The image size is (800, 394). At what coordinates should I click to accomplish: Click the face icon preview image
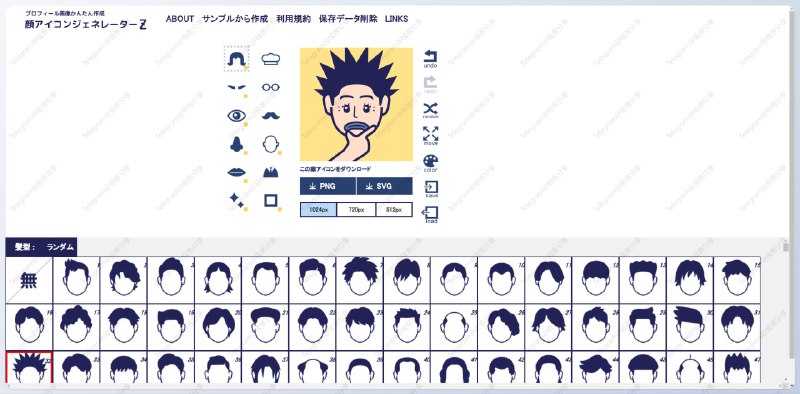356,104
